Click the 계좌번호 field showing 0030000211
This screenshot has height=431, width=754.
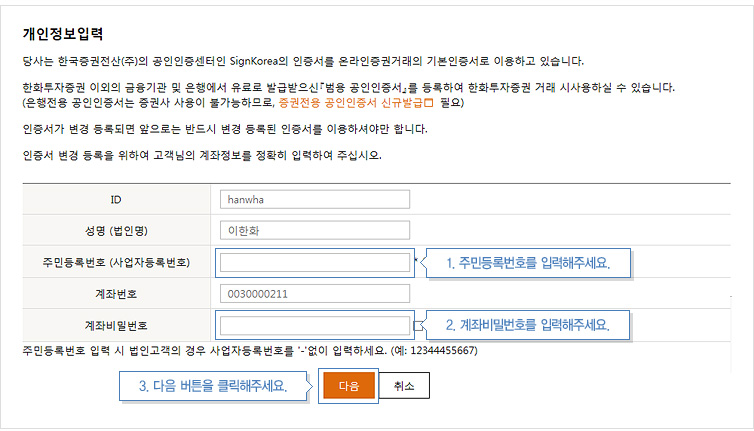coord(314,294)
